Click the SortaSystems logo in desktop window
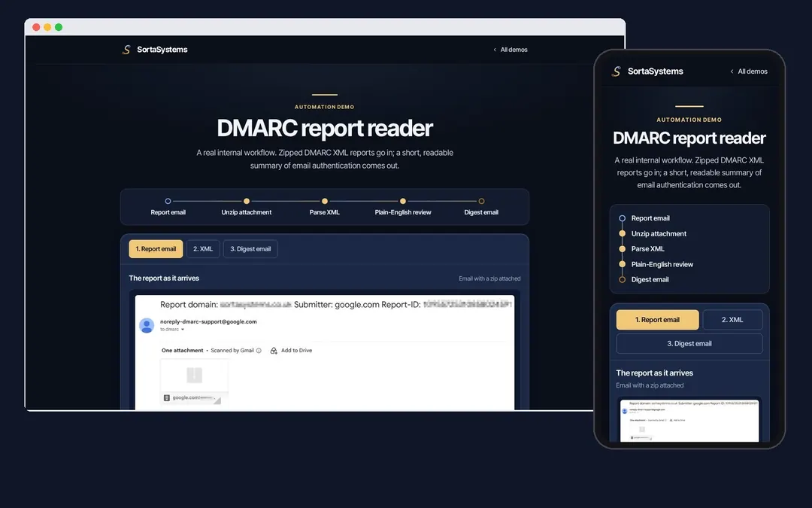 tap(154, 50)
